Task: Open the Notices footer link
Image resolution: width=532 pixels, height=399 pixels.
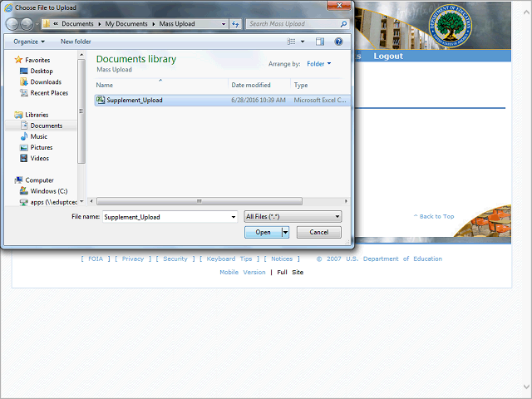Action: click(282, 259)
